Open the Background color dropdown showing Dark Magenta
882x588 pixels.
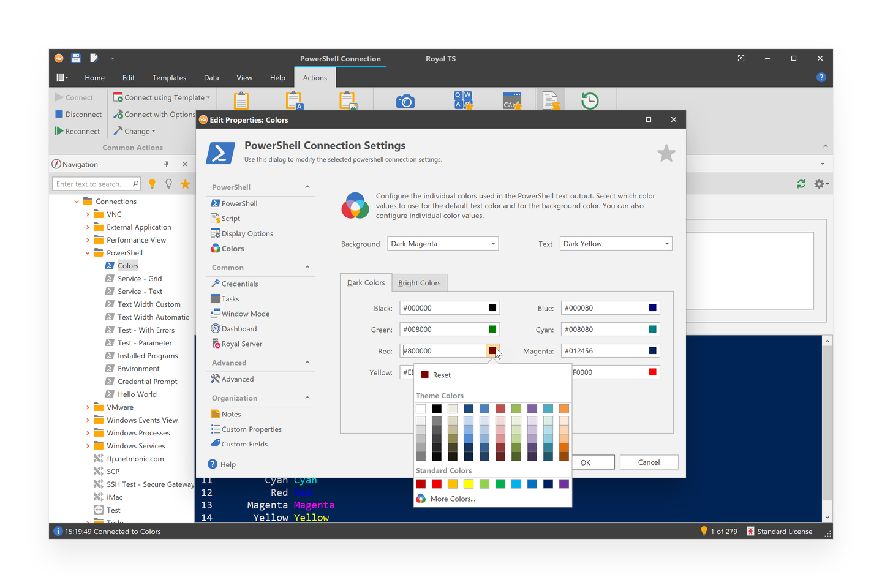442,243
